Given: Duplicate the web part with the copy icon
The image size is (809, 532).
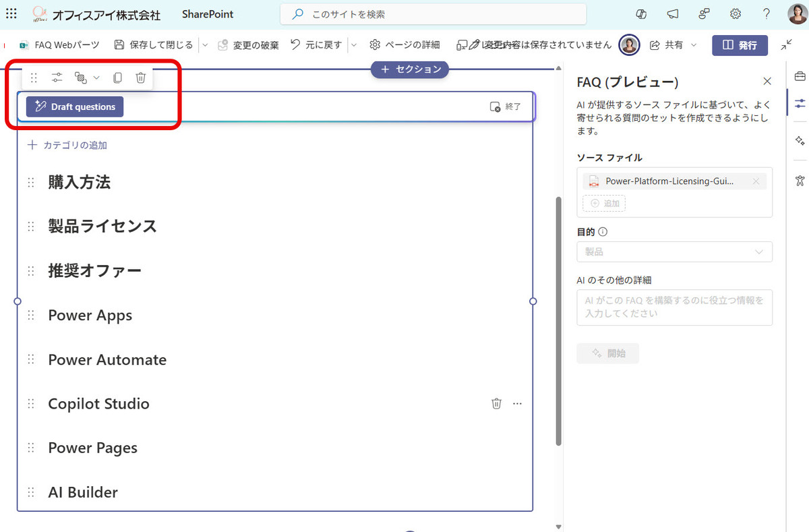Looking at the screenshot, I should coord(117,78).
